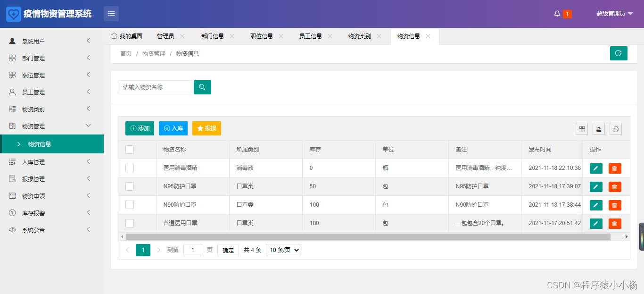
Task: Click the 系统公告 speaker icon in sidebar
Action: [x=12, y=230]
